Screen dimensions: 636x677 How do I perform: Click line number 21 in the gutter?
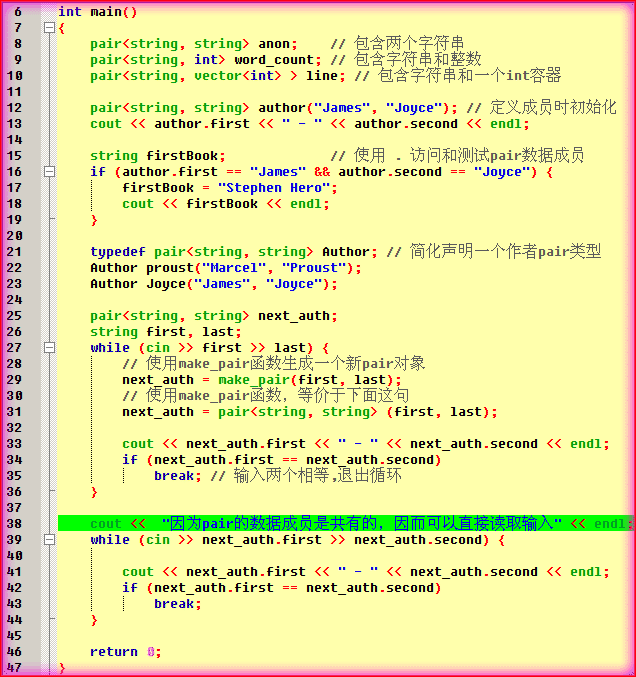(x=14, y=252)
